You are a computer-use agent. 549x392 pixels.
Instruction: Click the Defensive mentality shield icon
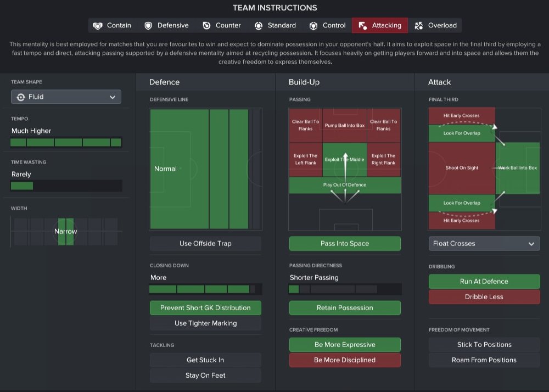(x=148, y=26)
